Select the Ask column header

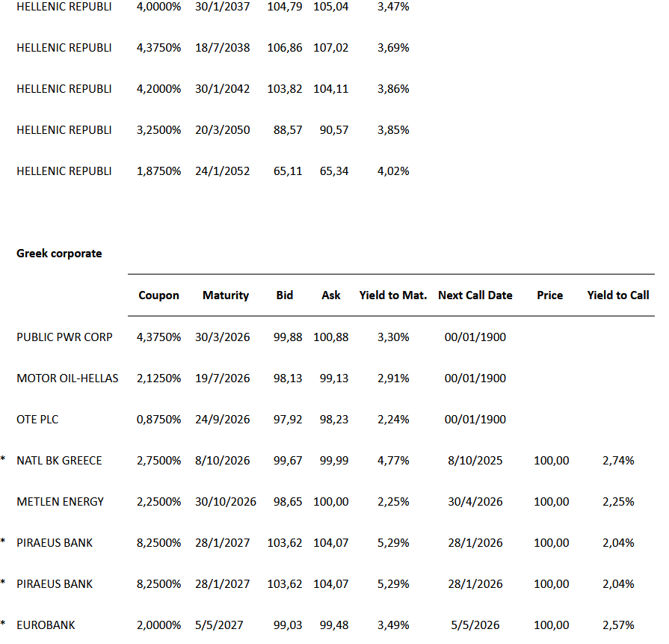pyautogui.click(x=331, y=295)
